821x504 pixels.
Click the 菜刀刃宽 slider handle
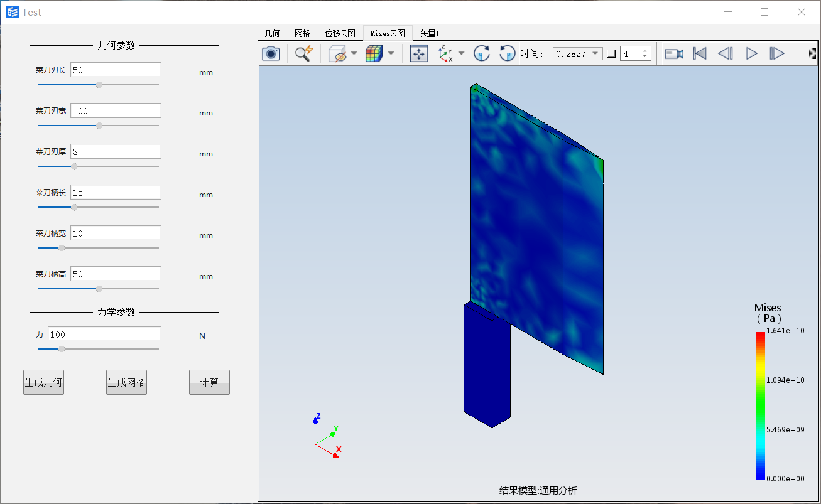pos(99,126)
